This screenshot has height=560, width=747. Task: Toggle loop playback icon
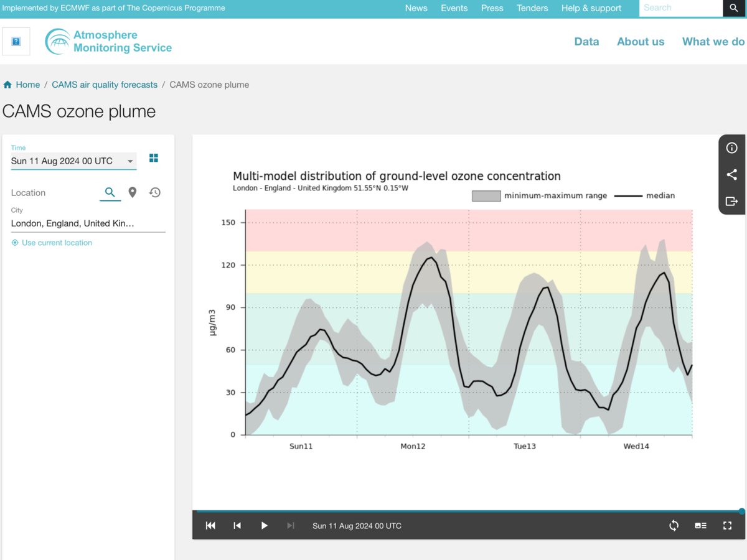pos(674,526)
